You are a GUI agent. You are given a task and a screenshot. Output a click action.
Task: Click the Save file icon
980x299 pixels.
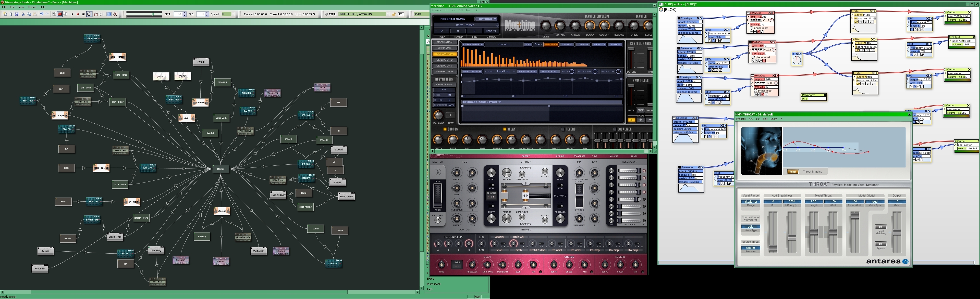coord(17,15)
